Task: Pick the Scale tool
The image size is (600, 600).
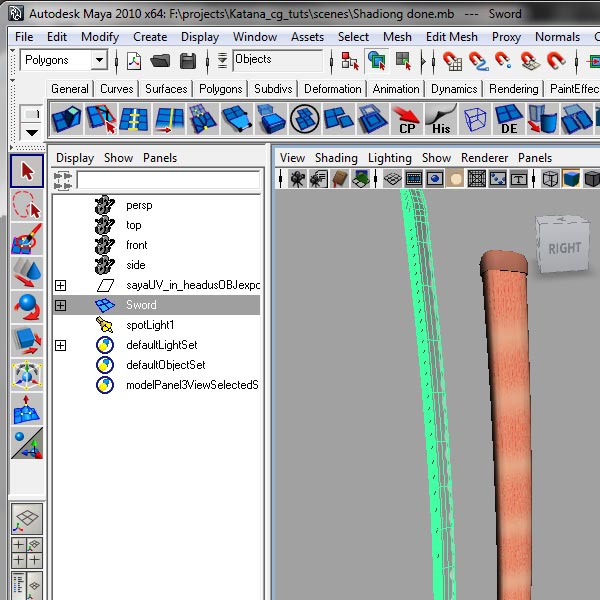Action: [27, 340]
